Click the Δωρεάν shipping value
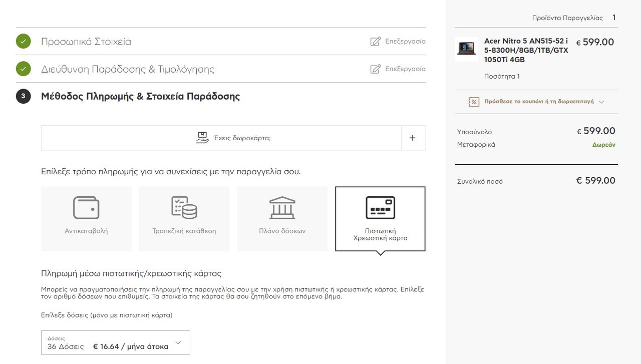Screen dimensions: 641x364 pyautogui.click(x=604, y=145)
